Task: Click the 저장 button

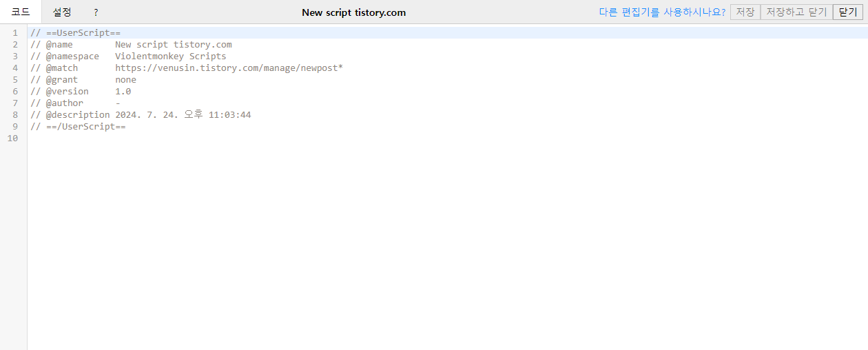Action: [745, 12]
